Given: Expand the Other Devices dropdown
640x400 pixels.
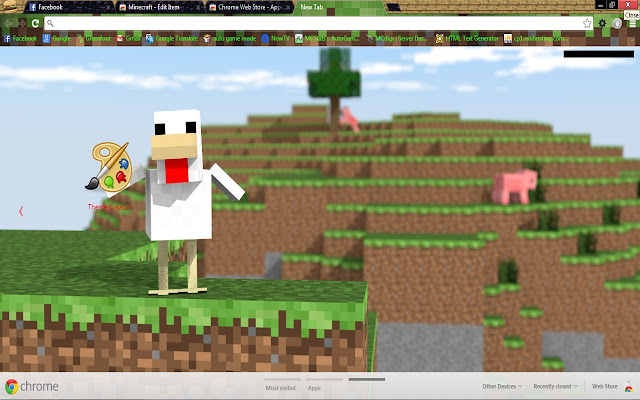Looking at the screenshot, I should pos(502,386).
